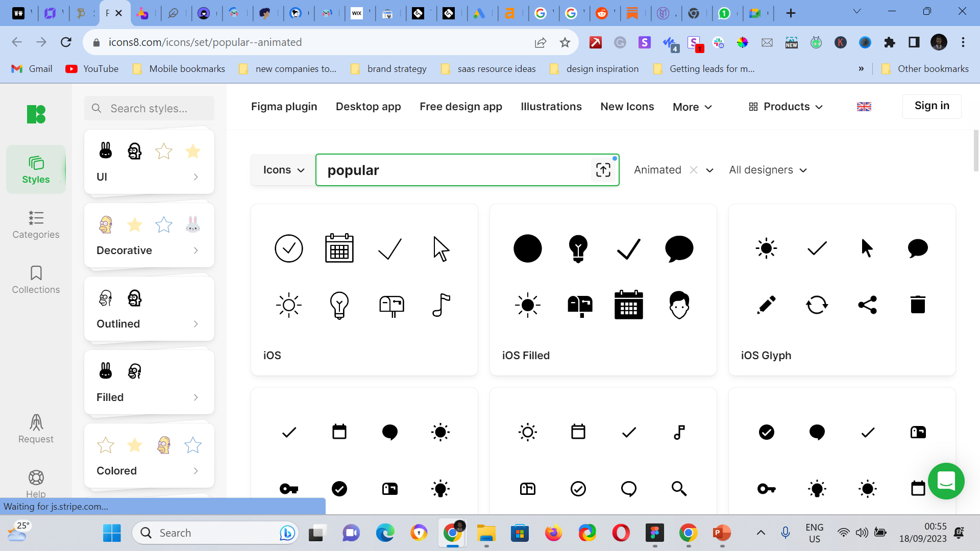This screenshot has height=551, width=980.
Task: Open the Products dropdown menu
Action: click(x=786, y=107)
